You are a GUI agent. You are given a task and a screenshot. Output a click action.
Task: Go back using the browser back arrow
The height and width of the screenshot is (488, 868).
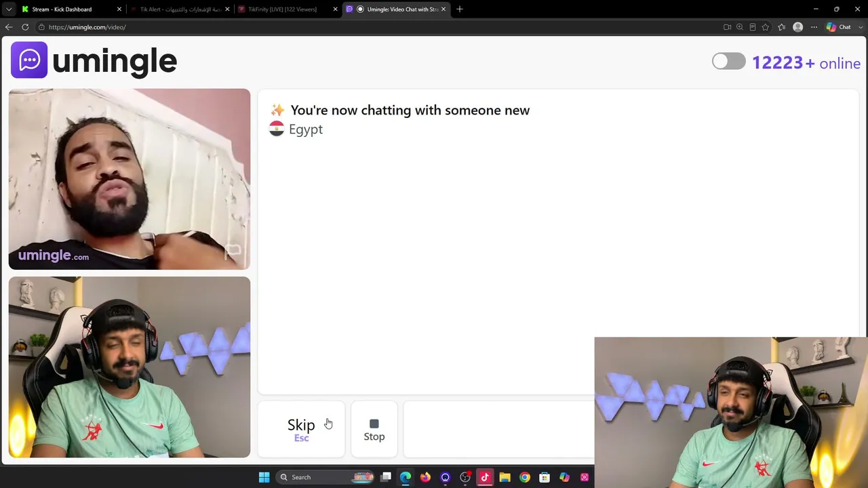click(9, 27)
